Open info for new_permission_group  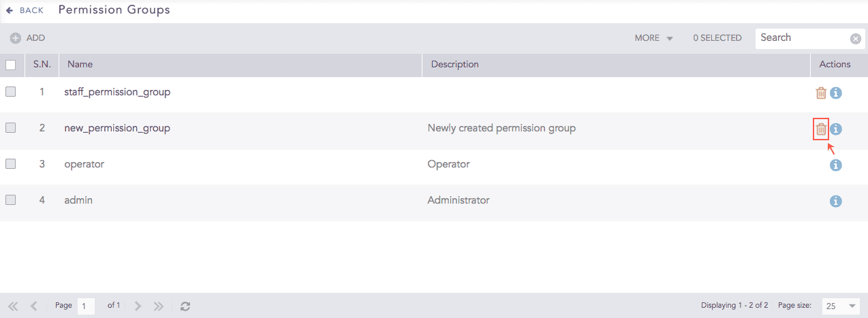pyautogui.click(x=836, y=129)
